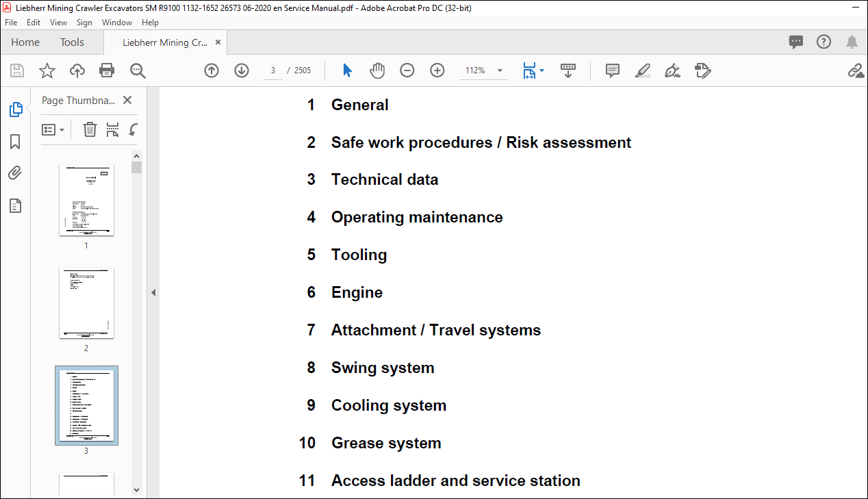Click the 'Cooling system' entry
The image size is (868, 499).
[x=389, y=405]
